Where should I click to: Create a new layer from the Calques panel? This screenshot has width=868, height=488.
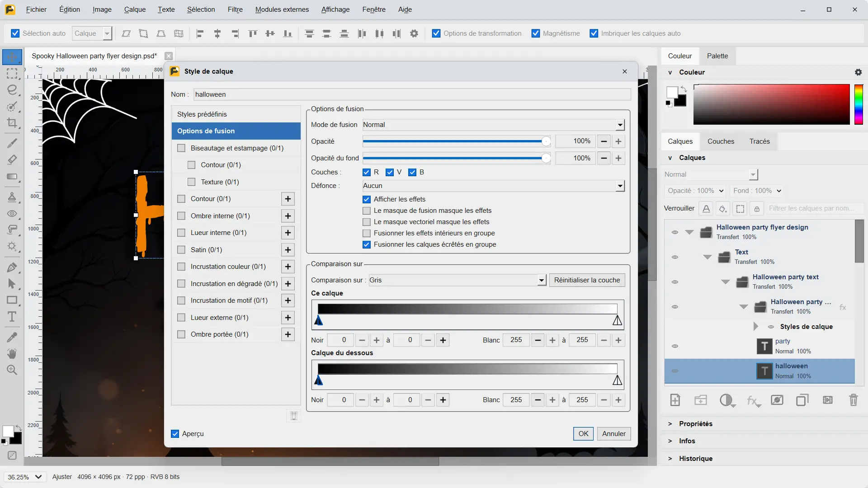click(675, 400)
